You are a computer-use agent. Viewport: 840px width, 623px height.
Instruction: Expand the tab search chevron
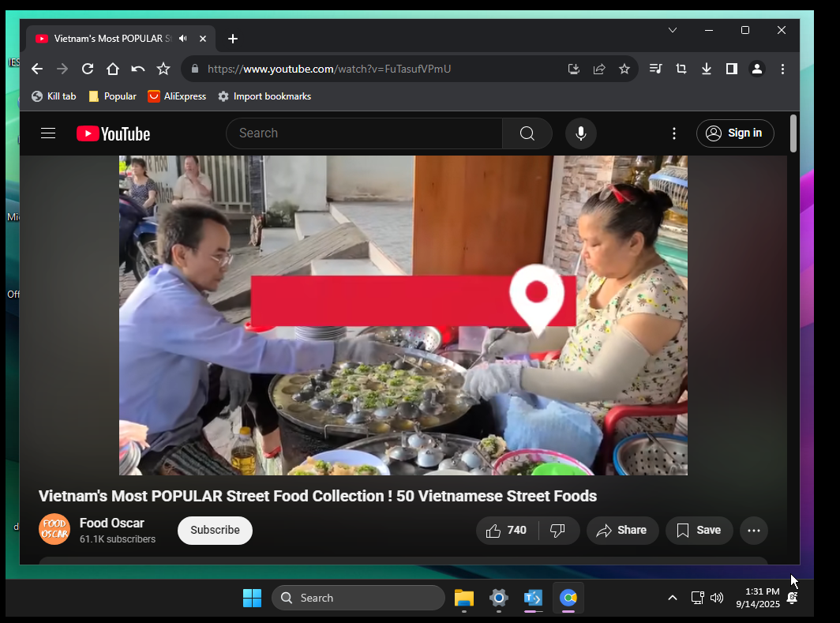coord(673,30)
